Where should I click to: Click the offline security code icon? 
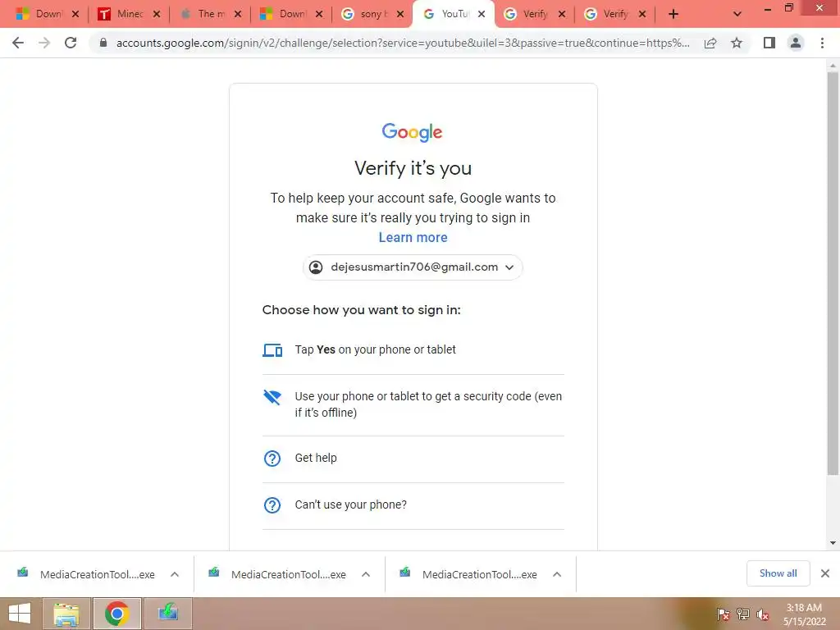(x=272, y=397)
